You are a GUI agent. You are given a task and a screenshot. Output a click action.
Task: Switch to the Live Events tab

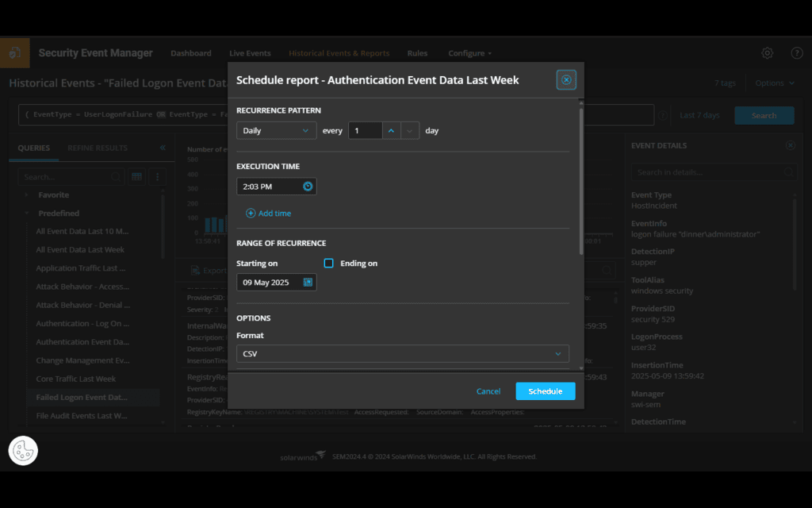(249, 52)
